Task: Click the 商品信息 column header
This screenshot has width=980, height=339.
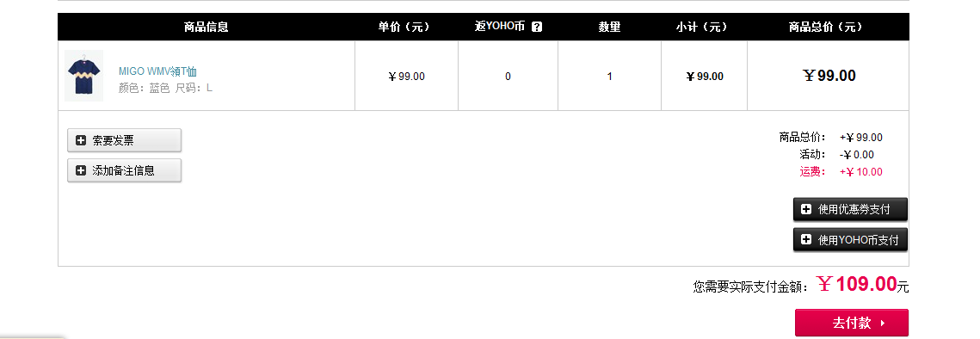Action: [206, 27]
